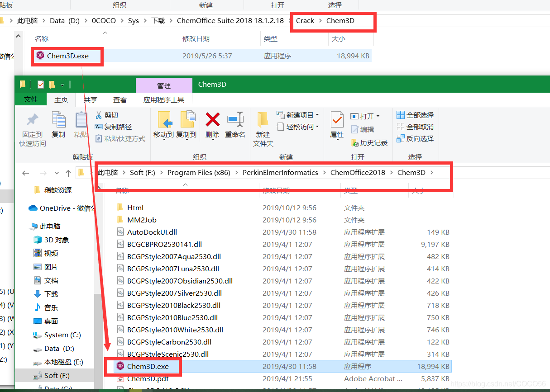Viewport: 550px width, 392px height.
Task: Click the History button
Action: click(369, 142)
